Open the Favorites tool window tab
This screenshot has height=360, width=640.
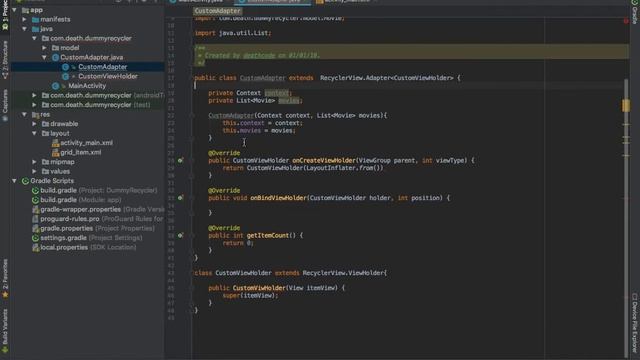point(5,278)
